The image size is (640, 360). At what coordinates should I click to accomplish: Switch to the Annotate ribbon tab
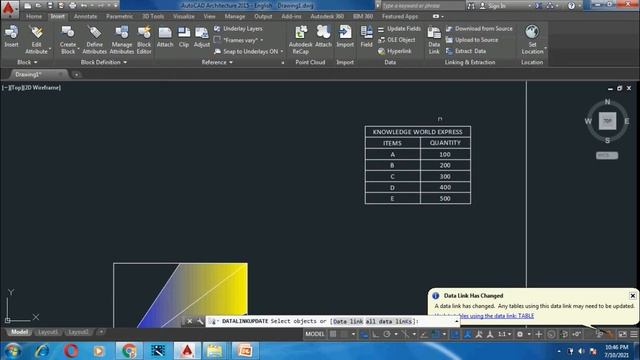tap(85, 16)
